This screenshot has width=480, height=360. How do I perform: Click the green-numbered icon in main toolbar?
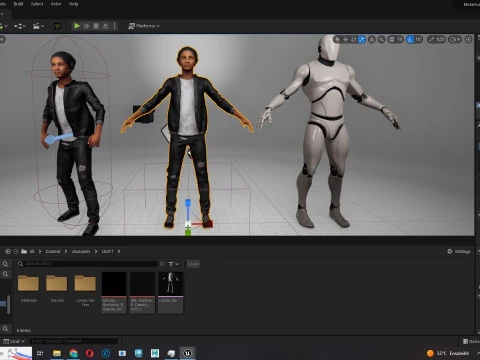(57, 26)
